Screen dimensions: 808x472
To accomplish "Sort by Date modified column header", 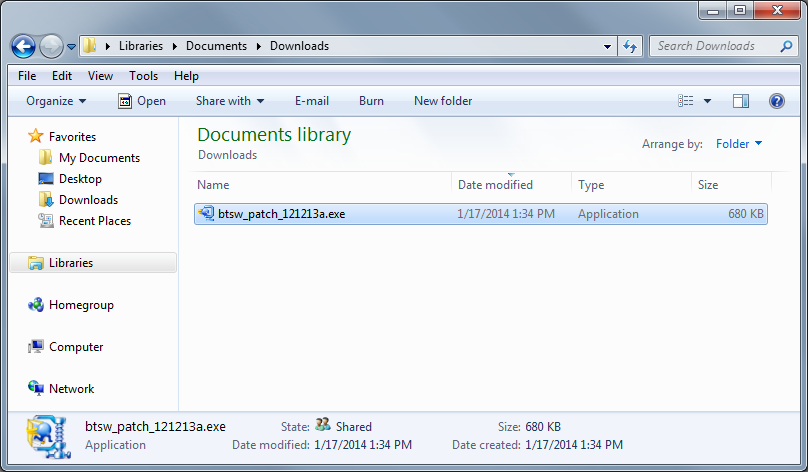I will pos(511,185).
